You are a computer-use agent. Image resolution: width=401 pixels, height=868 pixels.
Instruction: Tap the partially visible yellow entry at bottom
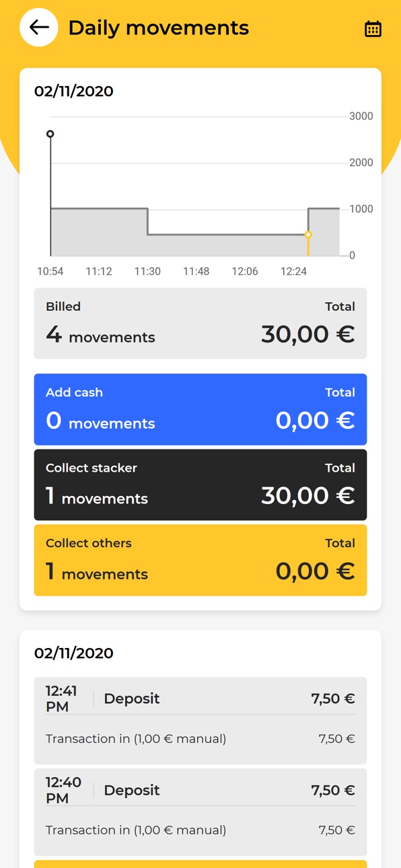point(200,864)
